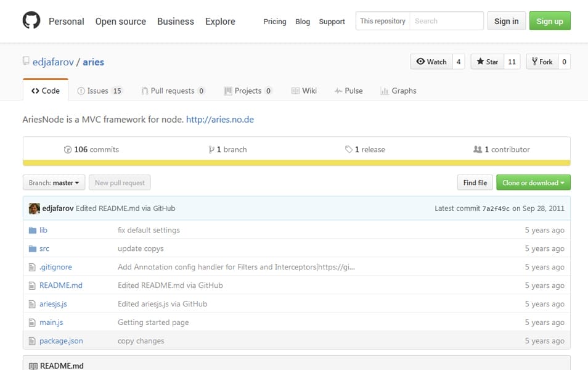Open the Branch: master dropdown
The height and width of the screenshot is (370, 588).
pos(54,183)
